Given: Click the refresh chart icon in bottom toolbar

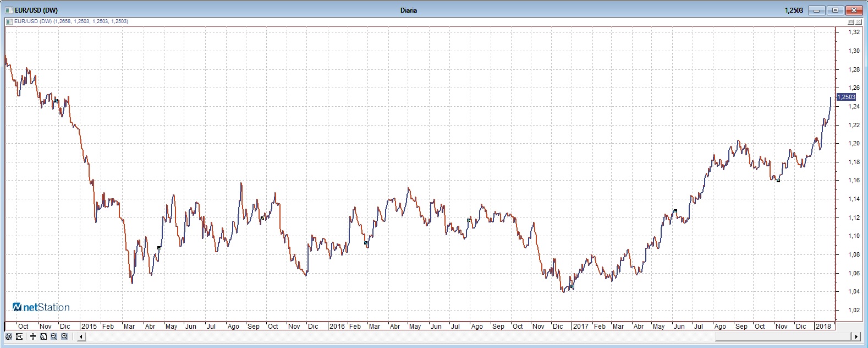Looking at the screenshot, I should click(x=8, y=336).
